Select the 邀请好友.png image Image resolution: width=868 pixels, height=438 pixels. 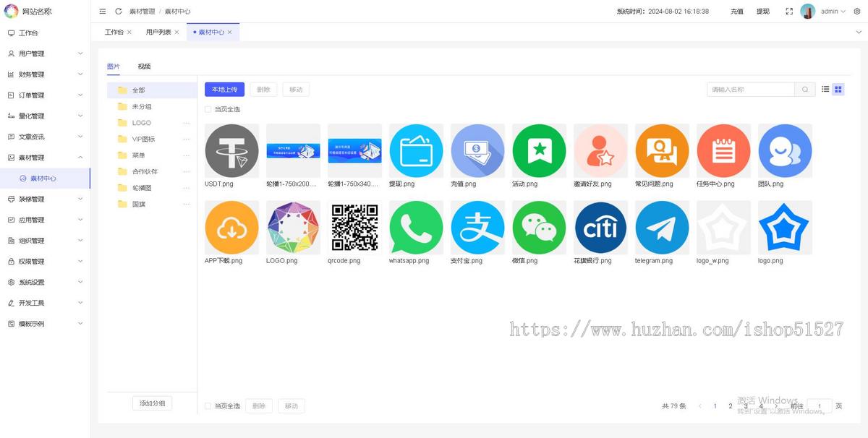coord(600,151)
